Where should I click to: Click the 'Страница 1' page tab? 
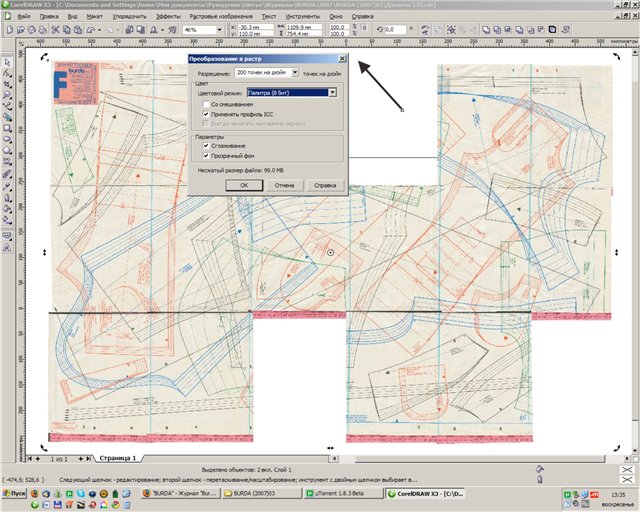tap(117, 457)
